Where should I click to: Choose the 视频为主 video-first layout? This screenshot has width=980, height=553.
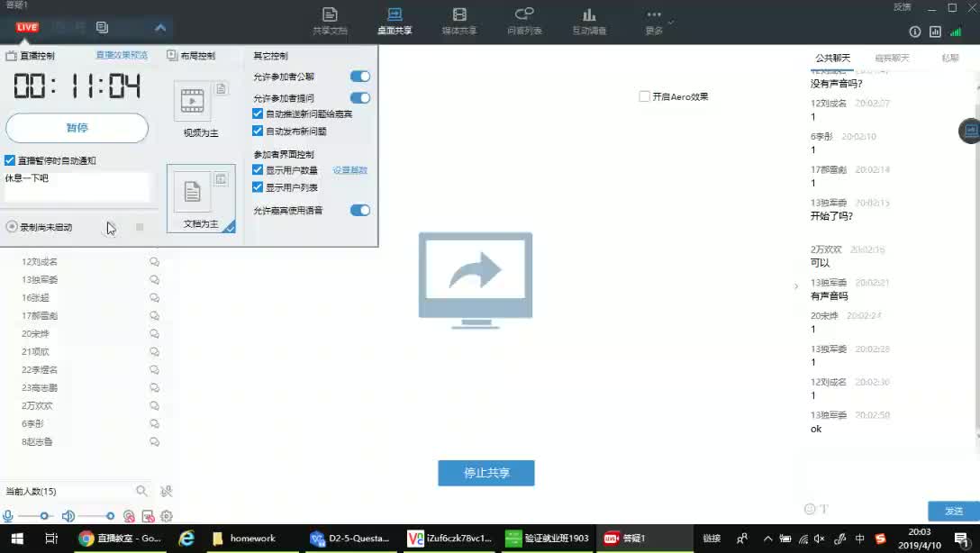pos(201,109)
